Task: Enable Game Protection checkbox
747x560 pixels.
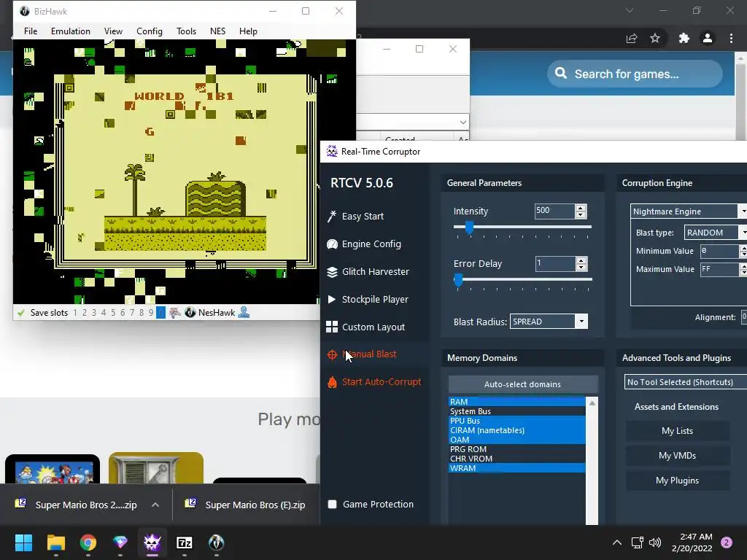Action: (x=333, y=505)
